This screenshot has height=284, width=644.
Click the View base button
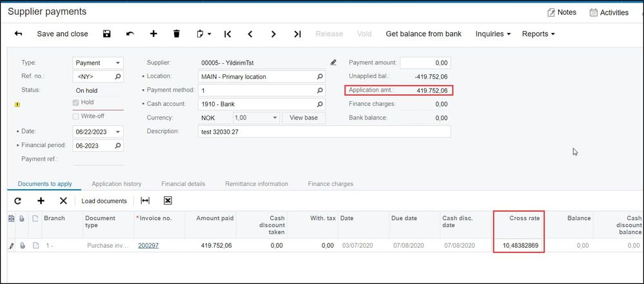click(304, 117)
